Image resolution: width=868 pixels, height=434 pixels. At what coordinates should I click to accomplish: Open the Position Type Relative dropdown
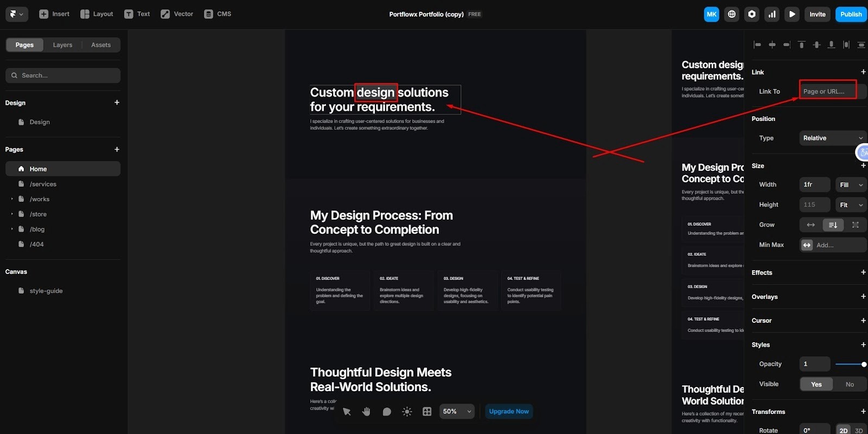tap(833, 138)
